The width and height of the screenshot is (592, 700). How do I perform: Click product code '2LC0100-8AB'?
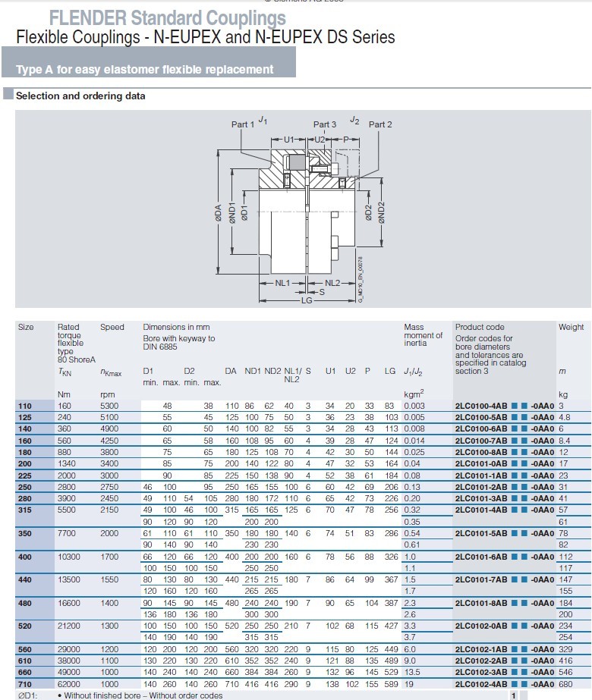(481, 452)
